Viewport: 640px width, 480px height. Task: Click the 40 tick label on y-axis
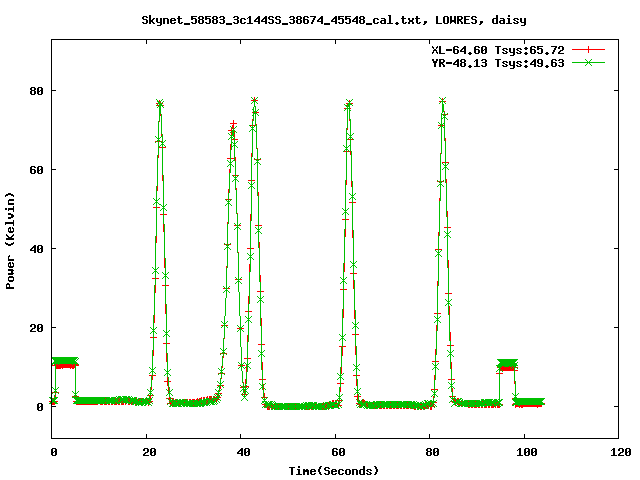click(37, 249)
